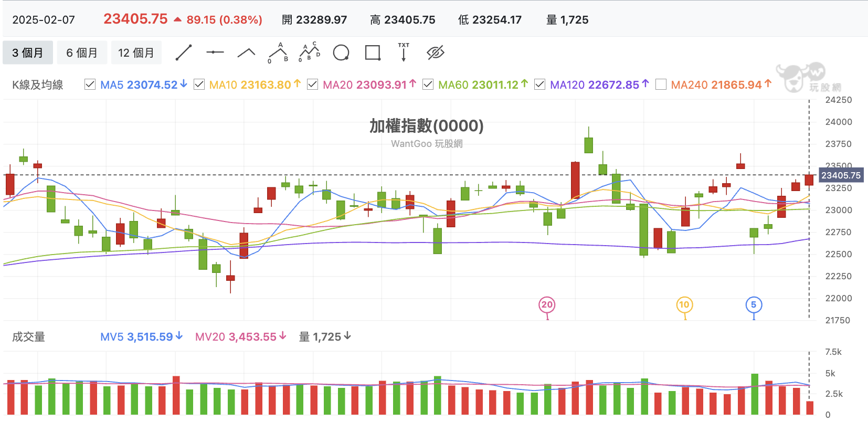This screenshot has width=868, height=422.
Task: Select the circle drawing tool
Action: [341, 52]
